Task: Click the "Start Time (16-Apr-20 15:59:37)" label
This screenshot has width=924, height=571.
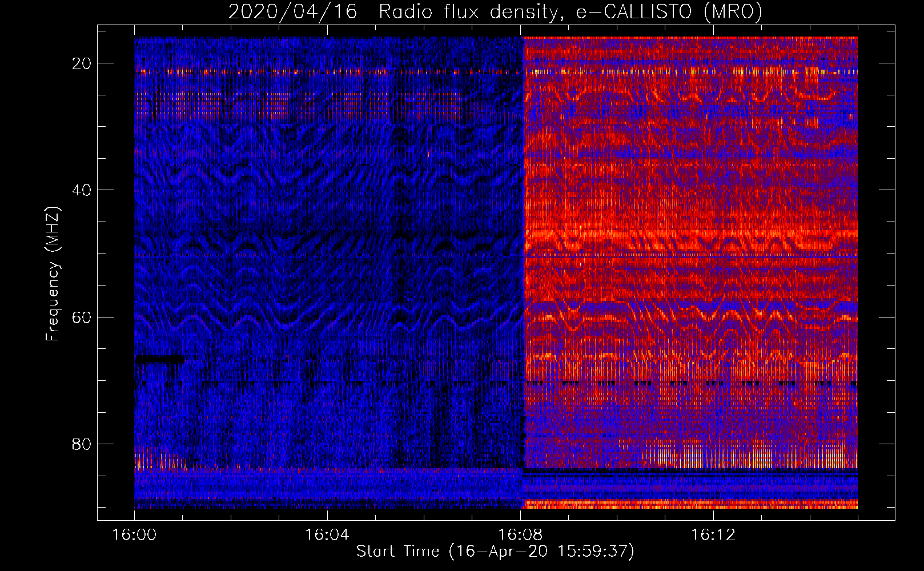Action: 495,552
